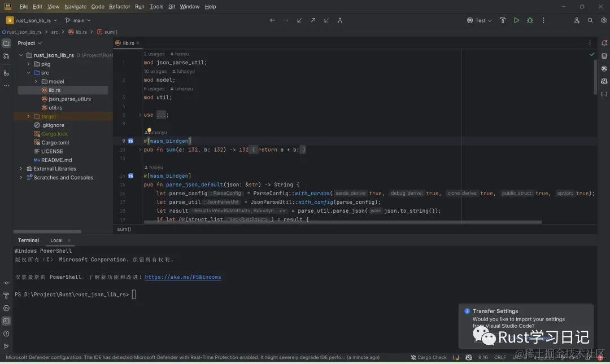
Task: Open the aka.ms/PSWindows link
Action: tap(183, 277)
